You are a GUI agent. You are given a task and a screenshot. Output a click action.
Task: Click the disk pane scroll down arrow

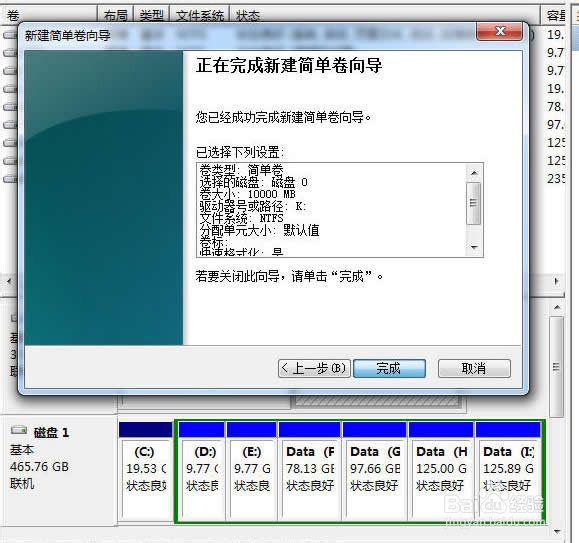click(x=557, y=532)
